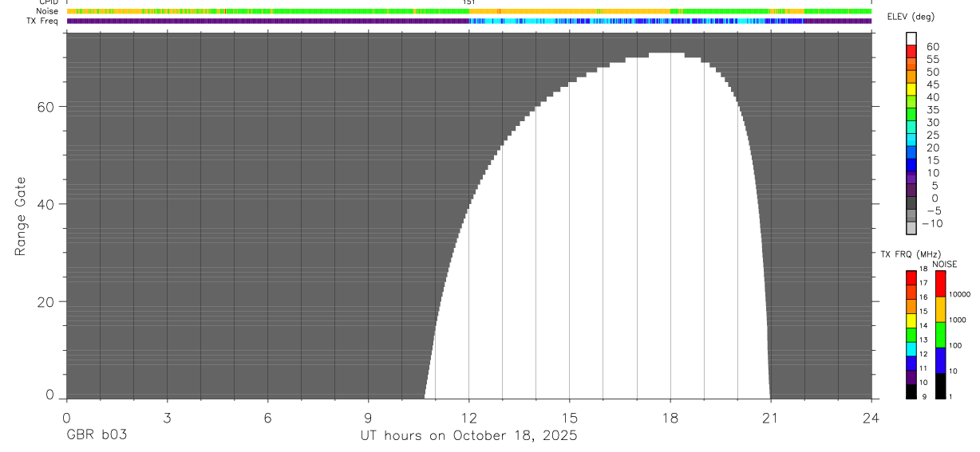The height and width of the screenshot is (452, 980).
Task: Click the 'TX Freq' row label at top left
Action: click(x=43, y=21)
